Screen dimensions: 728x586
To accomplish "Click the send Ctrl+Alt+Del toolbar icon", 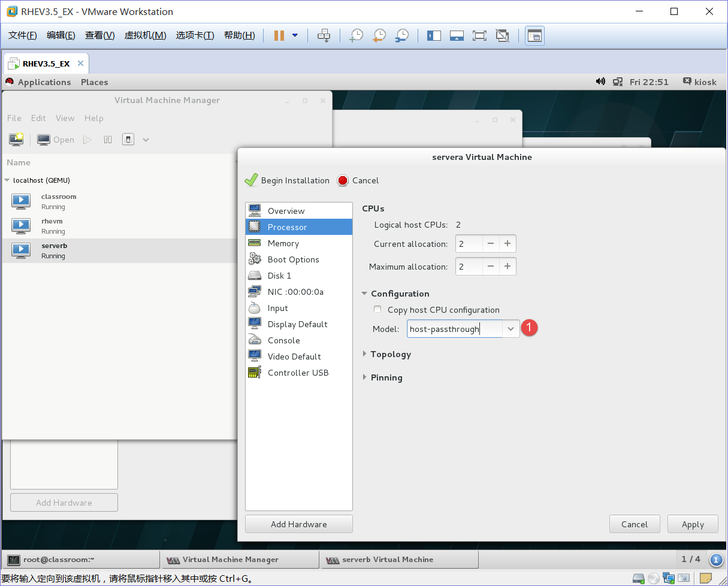I will click(x=324, y=35).
